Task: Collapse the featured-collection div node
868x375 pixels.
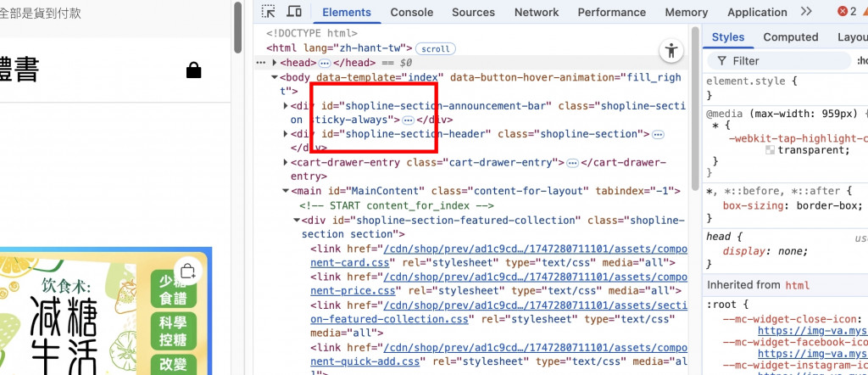Action: [x=297, y=220]
